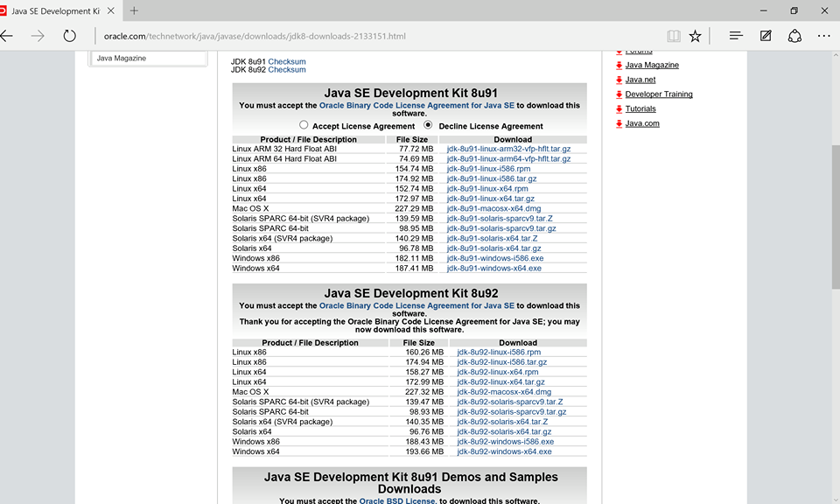The width and height of the screenshot is (840, 504).
Task: Click the red arrow beside Java.com
Action: (619, 123)
